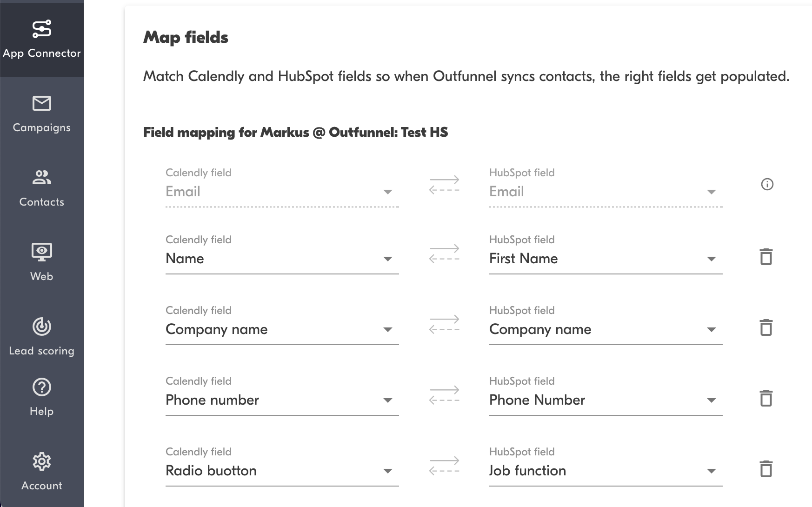Viewport: 812px width, 507px height.
Task: Click the Help question mark icon
Action: click(41, 387)
